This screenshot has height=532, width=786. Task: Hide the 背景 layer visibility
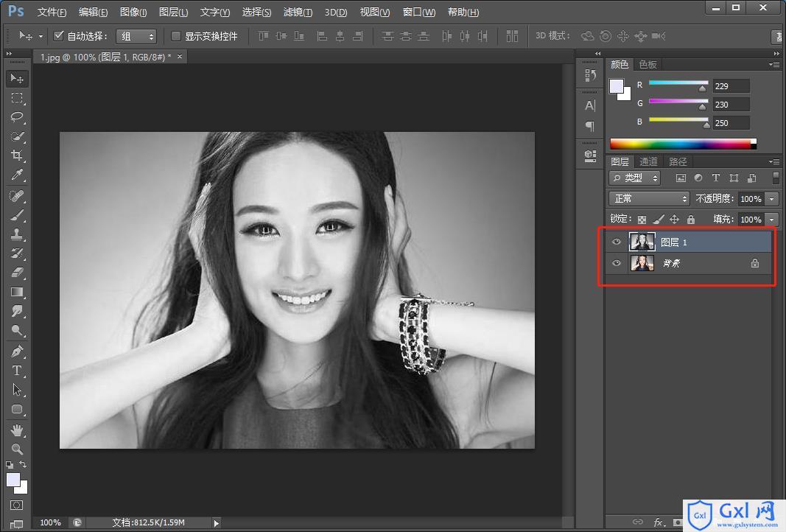(x=617, y=263)
